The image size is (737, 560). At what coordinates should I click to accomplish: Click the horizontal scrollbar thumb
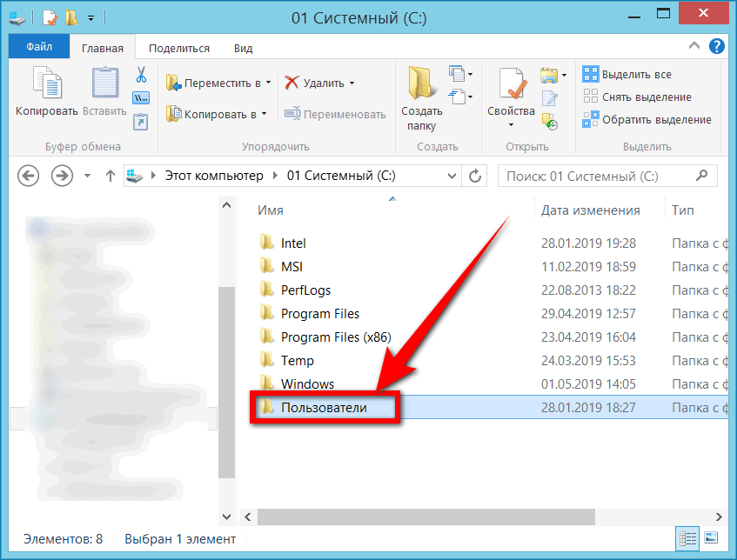pos(425,517)
